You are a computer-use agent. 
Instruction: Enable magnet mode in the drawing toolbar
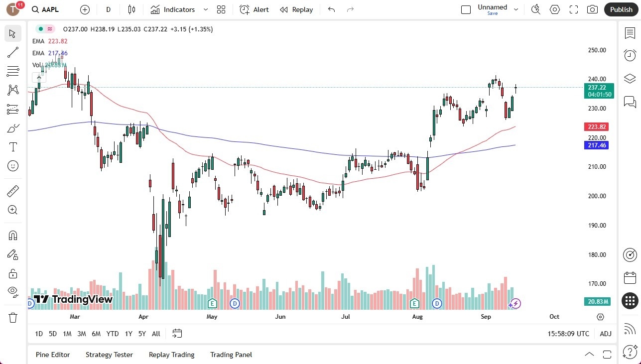(x=12, y=235)
